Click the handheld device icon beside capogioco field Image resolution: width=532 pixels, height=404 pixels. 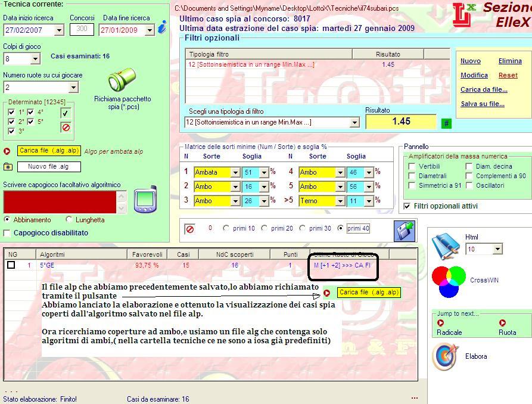click(145, 199)
